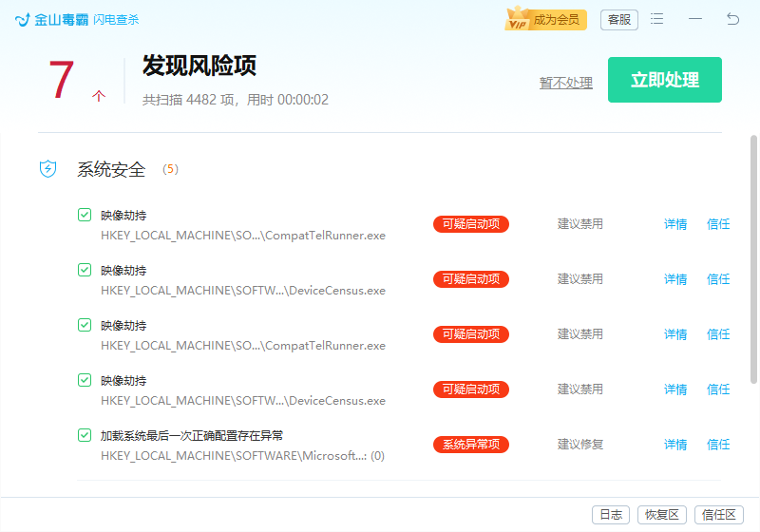760x532 pixels.
Task: Open the 信任区 trust zone
Action: coord(719,515)
